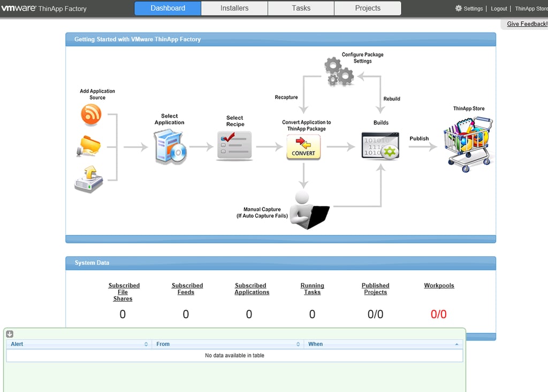
Task: Click the Manual Capture caption text
Action: pos(262,212)
